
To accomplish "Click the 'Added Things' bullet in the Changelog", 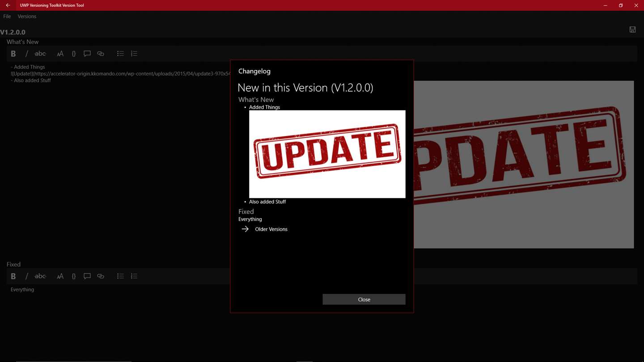I will pyautogui.click(x=264, y=107).
